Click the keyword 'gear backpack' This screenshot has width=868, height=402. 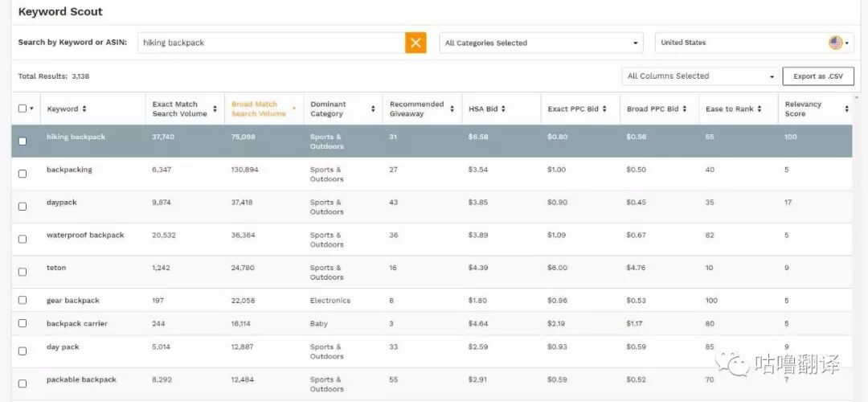pyautogui.click(x=73, y=300)
